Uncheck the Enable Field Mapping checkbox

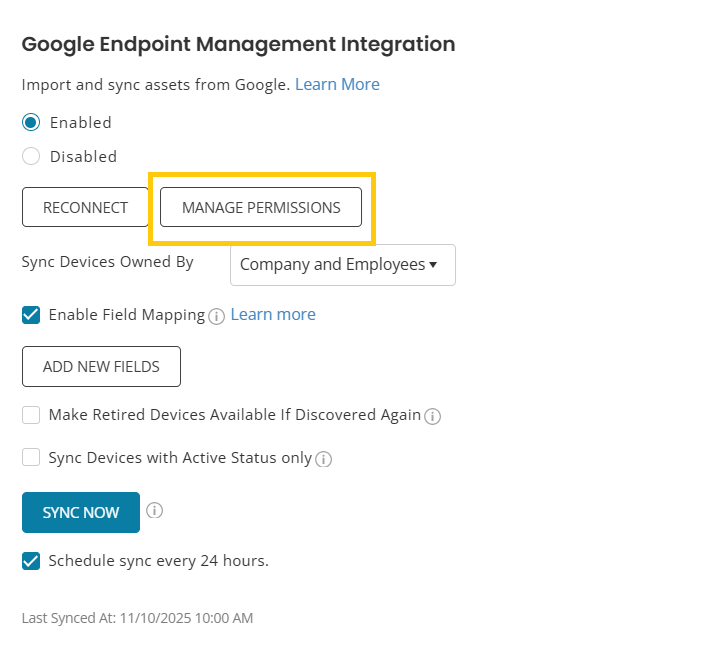(x=31, y=315)
